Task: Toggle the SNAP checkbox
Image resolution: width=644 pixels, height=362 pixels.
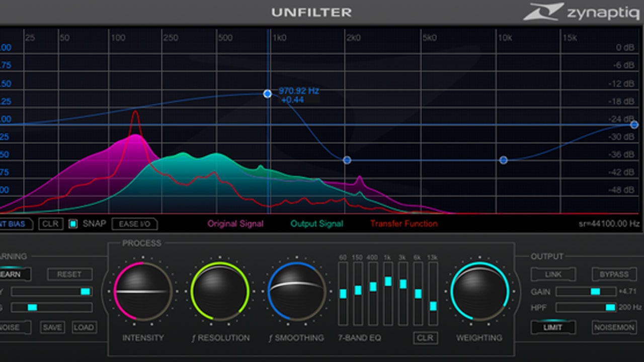Action: coord(73,224)
